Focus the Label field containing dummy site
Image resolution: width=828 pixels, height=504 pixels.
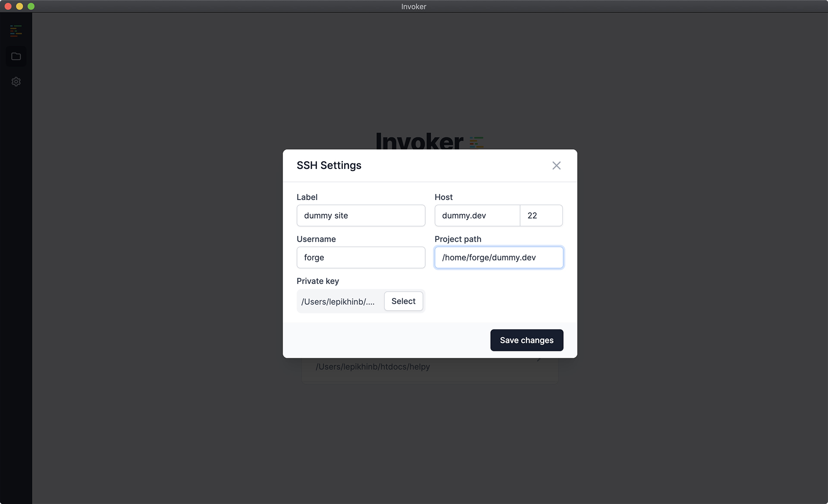(361, 216)
